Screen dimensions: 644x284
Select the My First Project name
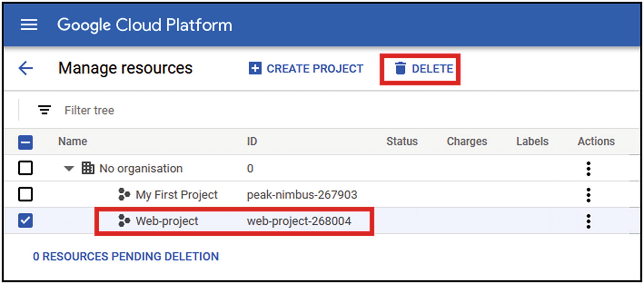(x=177, y=195)
